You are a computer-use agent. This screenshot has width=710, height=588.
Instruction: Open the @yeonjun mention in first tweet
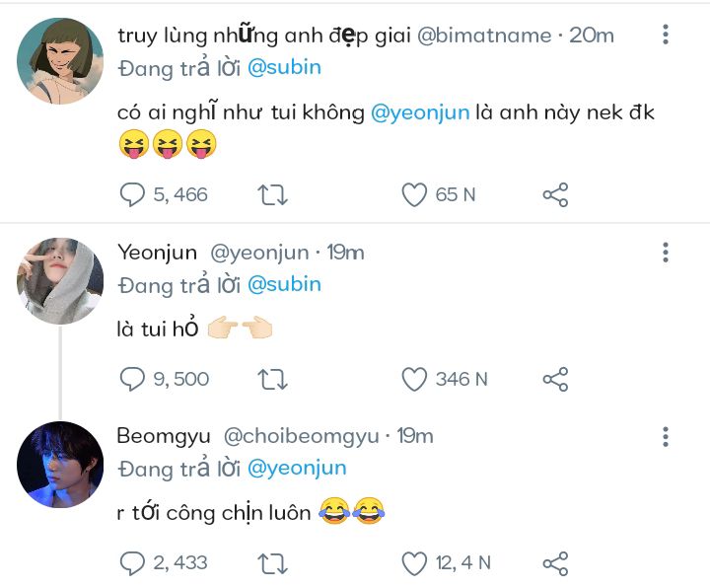(420, 113)
